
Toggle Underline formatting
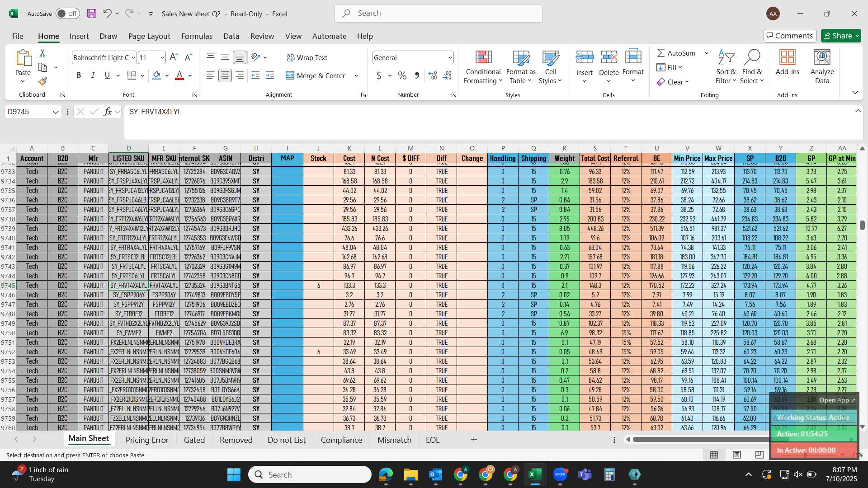click(x=107, y=75)
